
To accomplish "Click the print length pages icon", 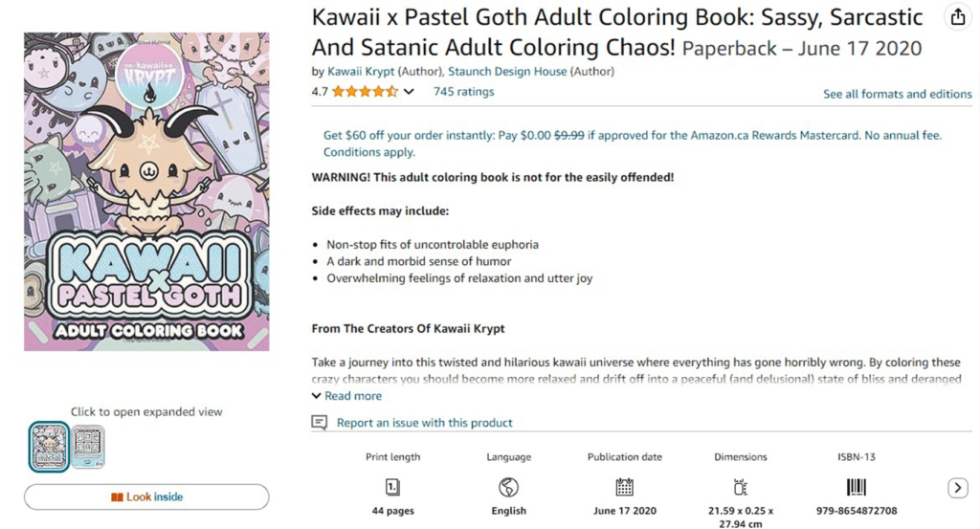I will point(392,487).
